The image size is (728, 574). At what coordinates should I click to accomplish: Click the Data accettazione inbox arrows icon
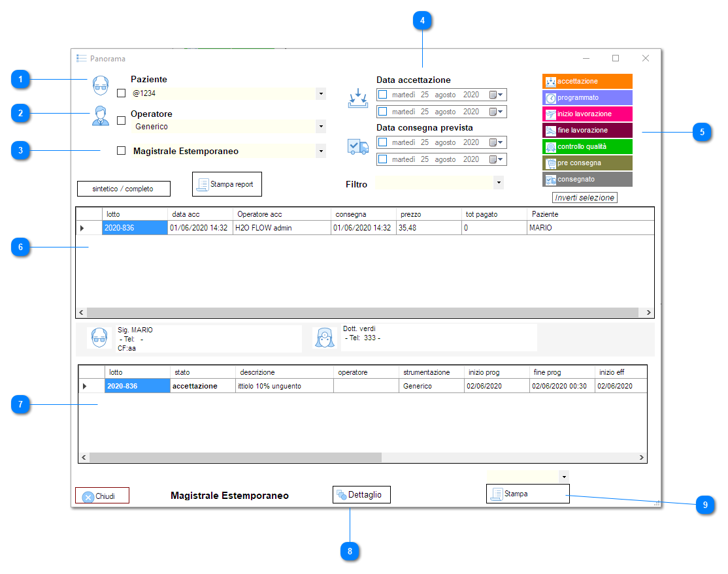[358, 99]
